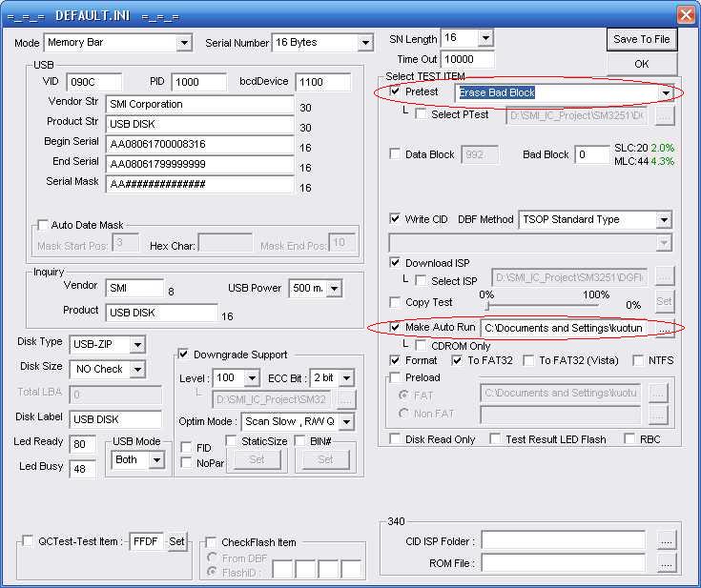This screenshot has height=588, width=701.
Task: Click browse button beside Select PTest path
Action: pos(665,115)
